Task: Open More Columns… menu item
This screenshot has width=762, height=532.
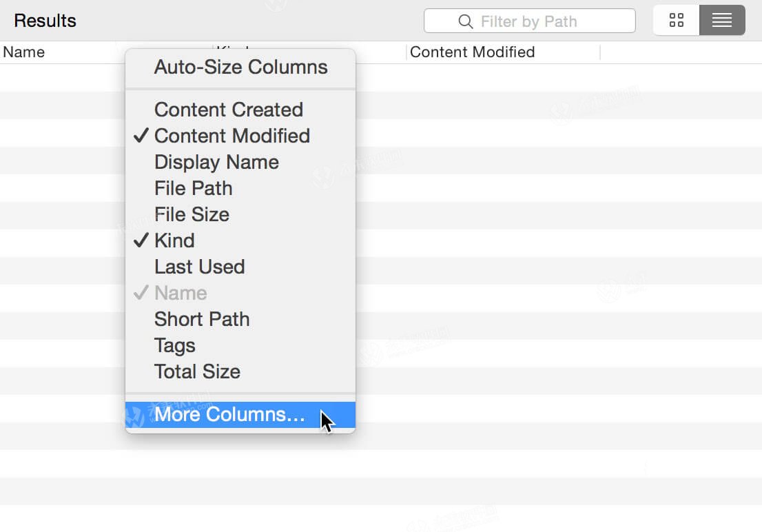Action: (x=229, y=414)
